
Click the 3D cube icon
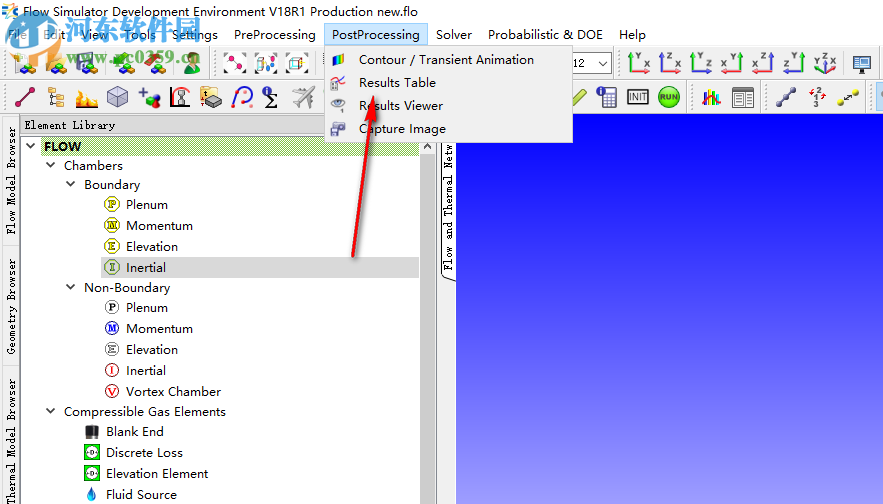point(117,97)
